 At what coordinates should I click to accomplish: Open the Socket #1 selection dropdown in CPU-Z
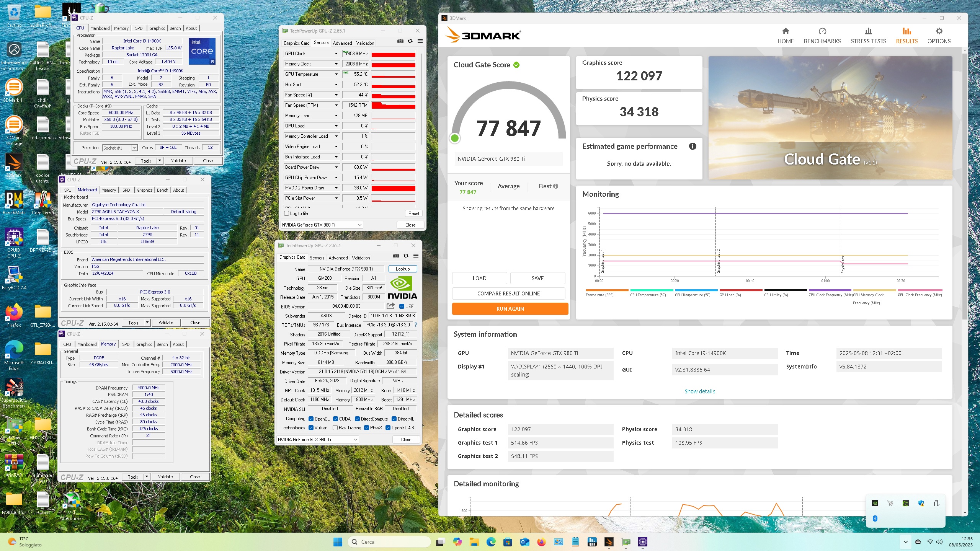120,148
